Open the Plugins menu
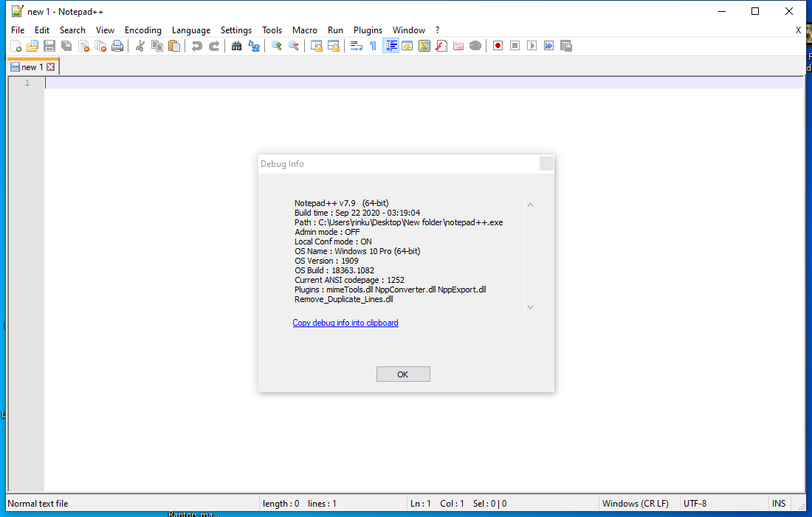The height and width of the screenshot is (517, 812). [368, 30]
